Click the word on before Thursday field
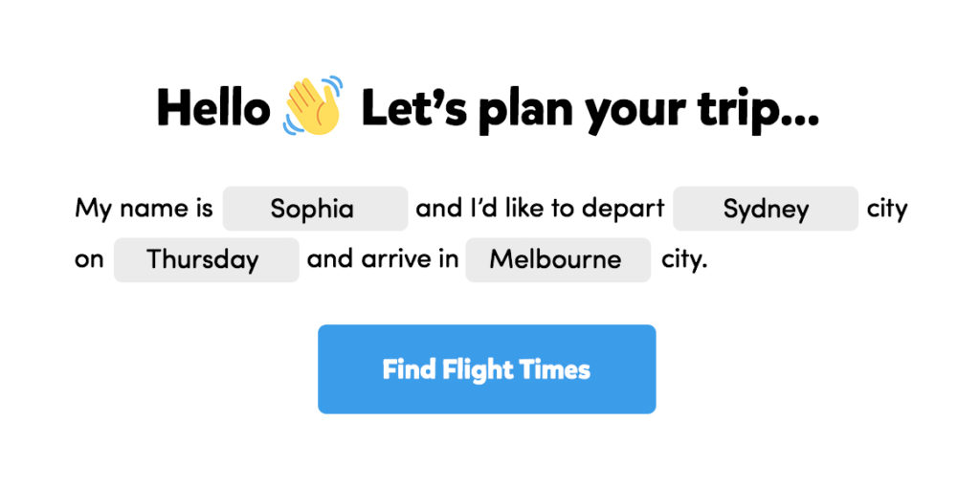 pos(89,260)
